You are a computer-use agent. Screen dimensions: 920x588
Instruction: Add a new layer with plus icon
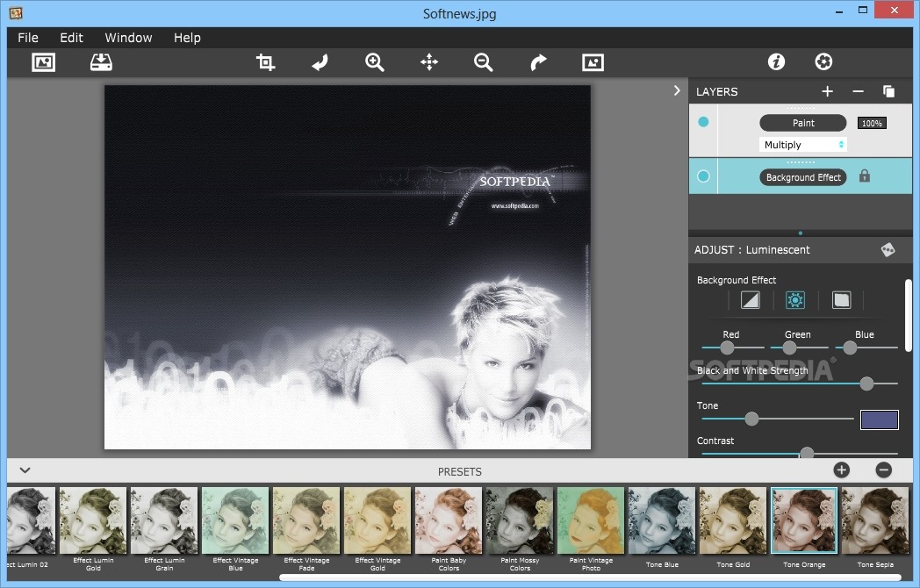(x=827, y=91)
